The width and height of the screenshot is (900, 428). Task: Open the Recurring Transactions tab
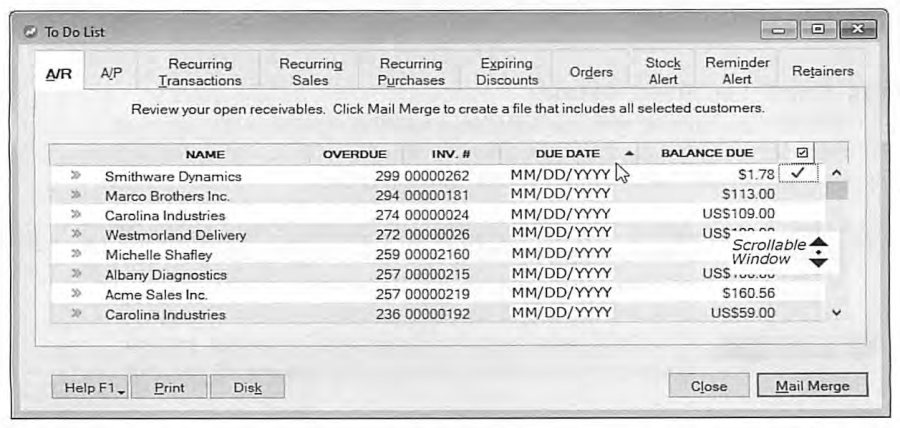click(200, 72)
